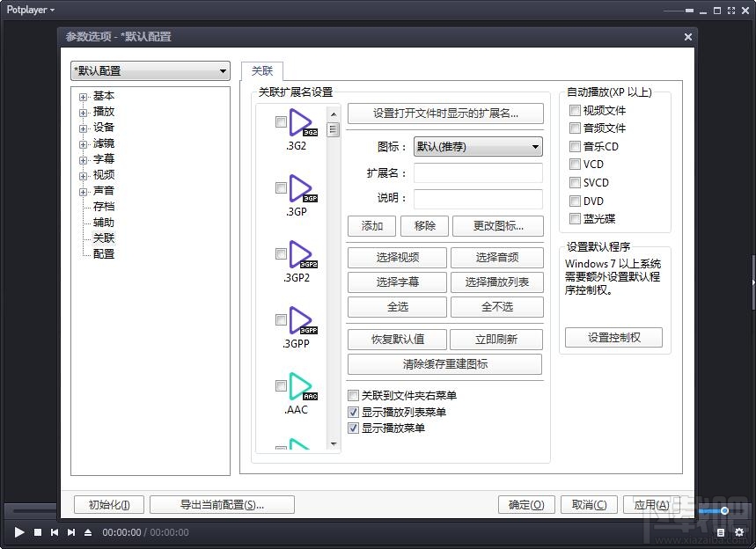Uncheck 显示播放菜单 option
The width and height of the screenshot is (756, 549).
coord(354,428)
